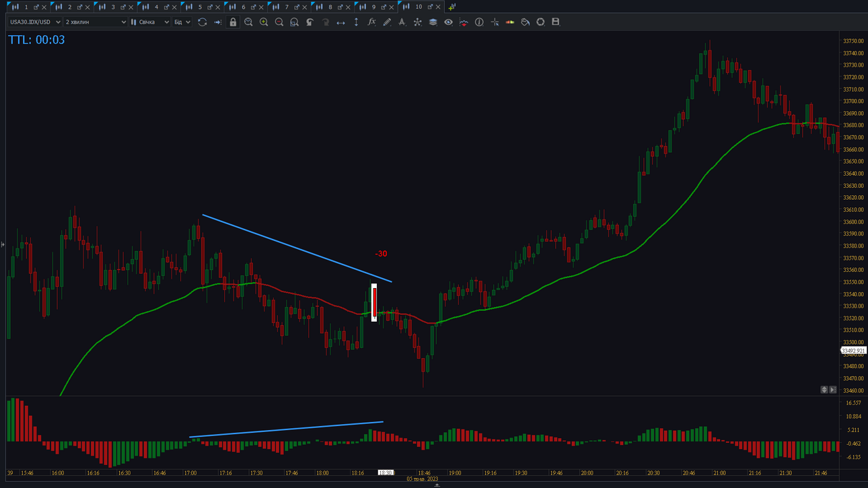Image resolution: width=868 pixels, height=488 pixels.
Task: Click the price marker line-chart icon
Action: [464, 22]
